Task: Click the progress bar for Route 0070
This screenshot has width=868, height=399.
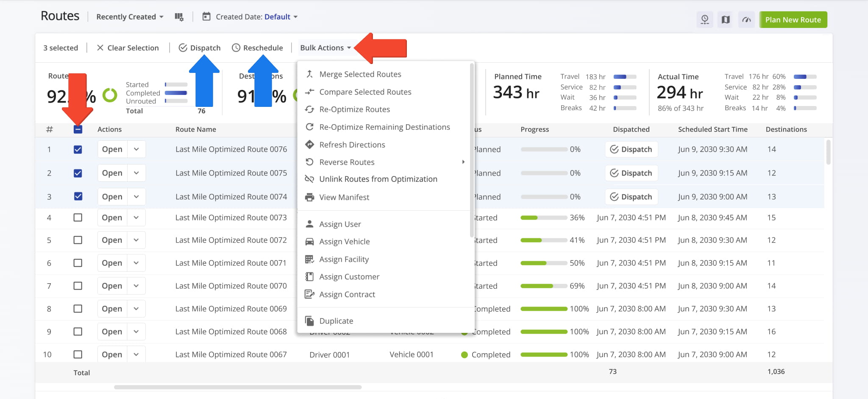Action: pos(544,286)
